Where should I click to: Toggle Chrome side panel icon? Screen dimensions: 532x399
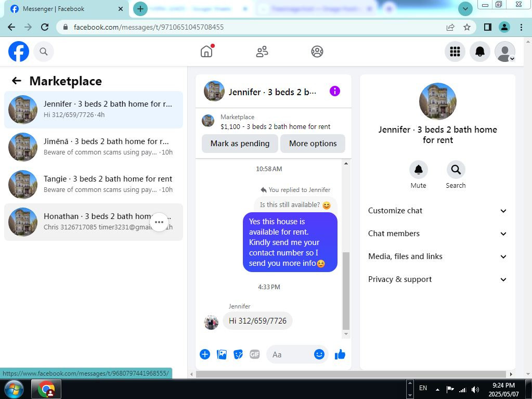click(x=488, y=27)
